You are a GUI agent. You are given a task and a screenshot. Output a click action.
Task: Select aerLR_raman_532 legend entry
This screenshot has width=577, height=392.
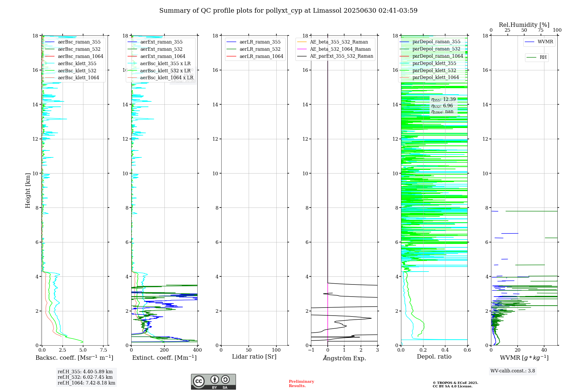click(254, 49)
